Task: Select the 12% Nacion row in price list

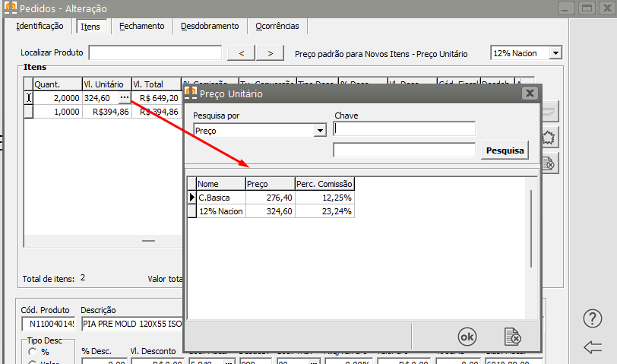Action: [220, 211]
